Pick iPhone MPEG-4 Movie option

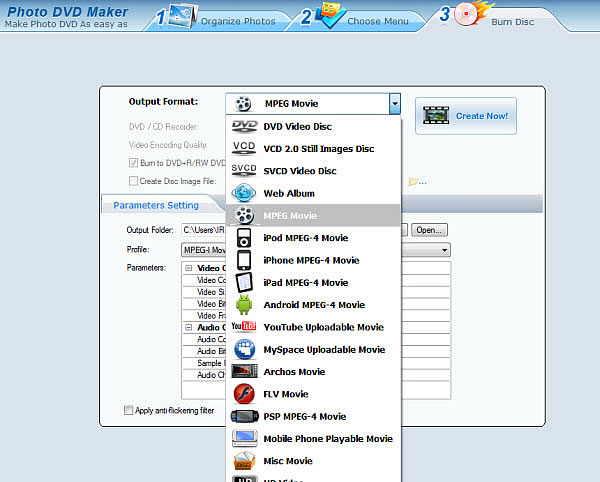pos(313,260)
